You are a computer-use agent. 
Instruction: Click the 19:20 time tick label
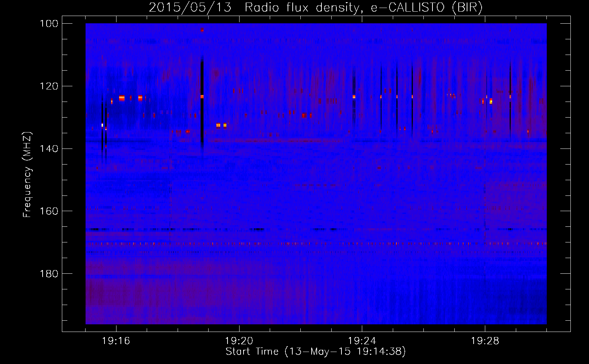(239, 341)
